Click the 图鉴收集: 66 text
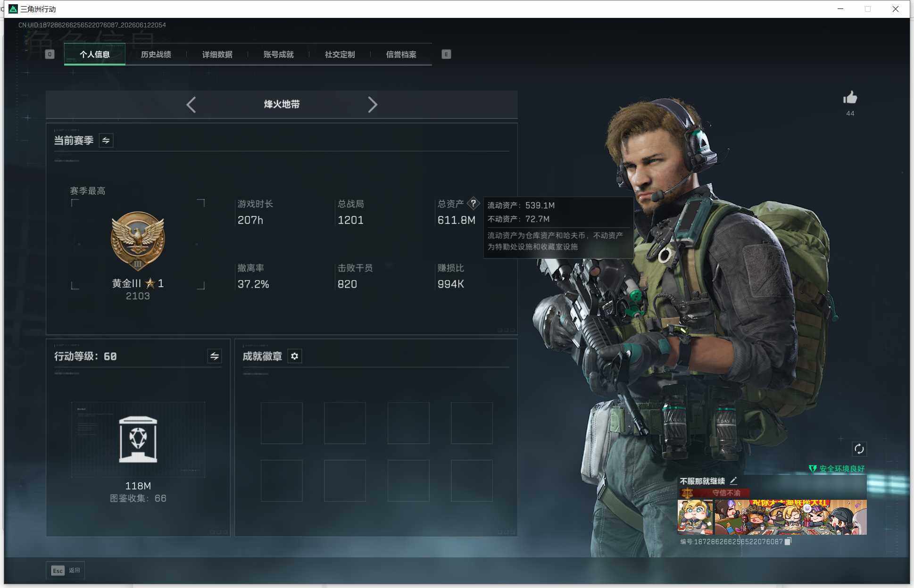 click(138, 498)
